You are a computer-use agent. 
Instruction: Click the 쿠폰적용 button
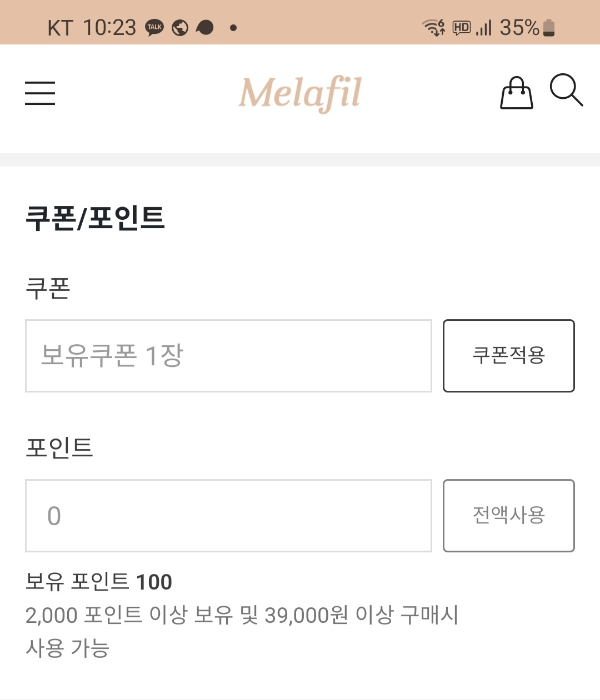pos(508,355)
